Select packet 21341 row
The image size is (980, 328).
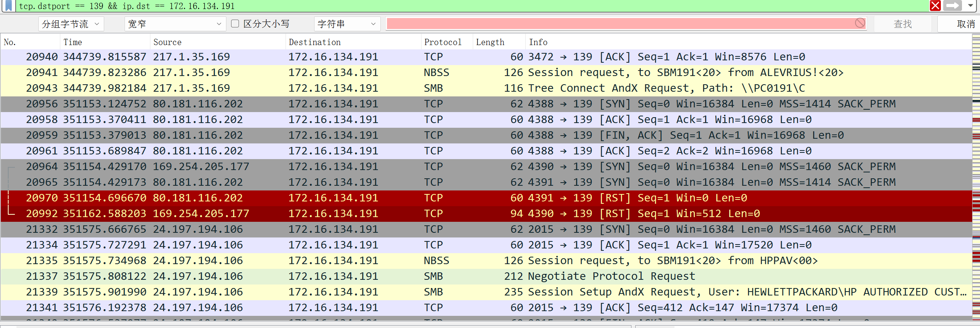486,308
